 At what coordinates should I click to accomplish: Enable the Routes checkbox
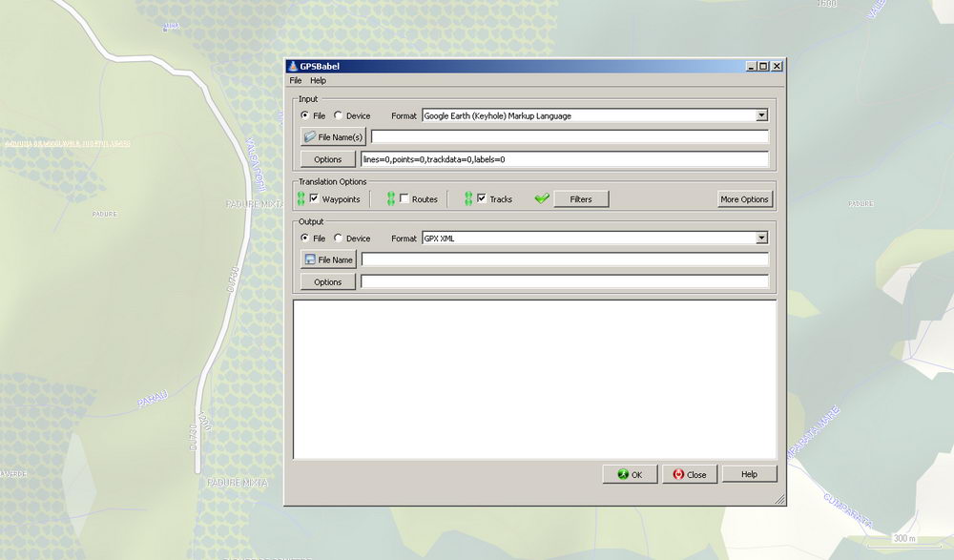404,198
